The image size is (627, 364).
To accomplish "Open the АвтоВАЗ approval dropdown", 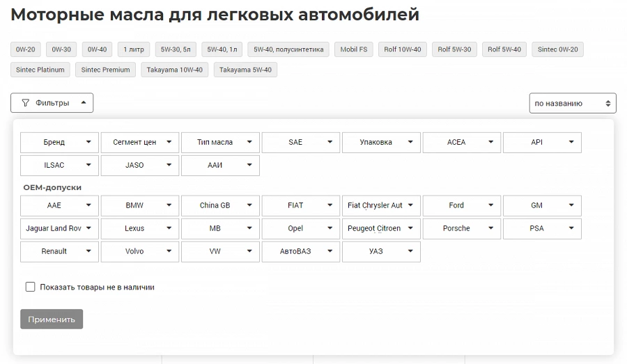I will [301, 252].
